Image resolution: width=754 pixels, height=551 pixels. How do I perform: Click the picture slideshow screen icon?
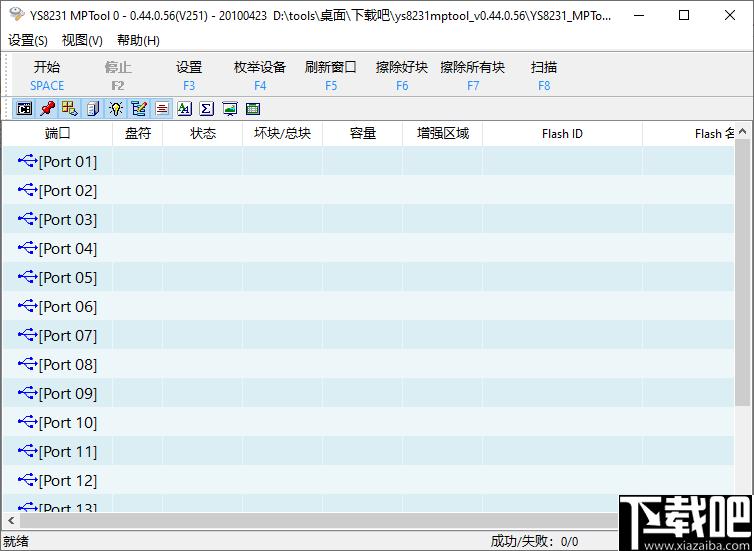(x=230, y=109)
